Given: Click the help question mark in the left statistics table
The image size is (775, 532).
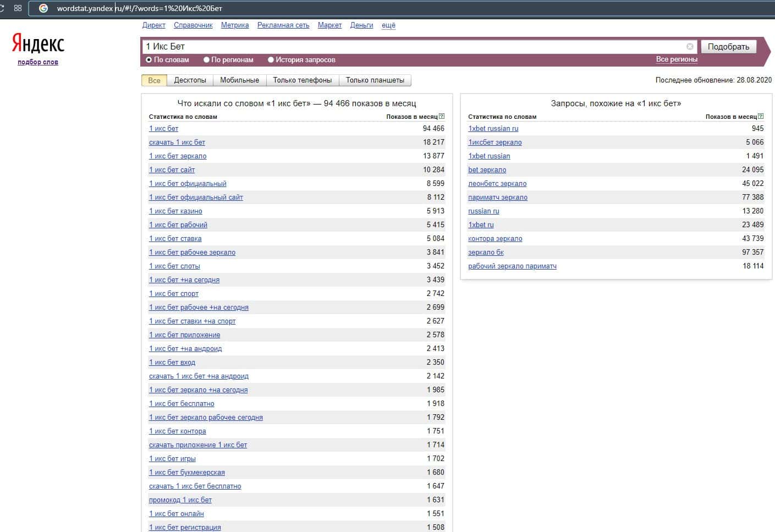Looking at the screenshot, I should (x=442, y=117).
